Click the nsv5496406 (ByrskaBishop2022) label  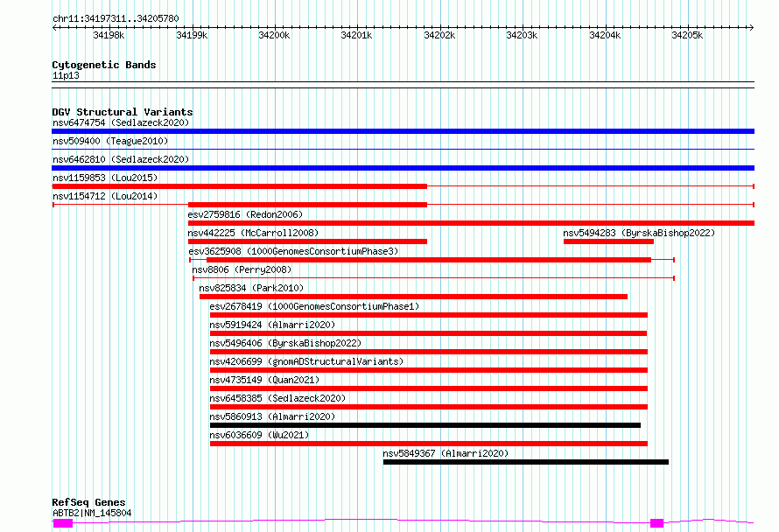point(285,343)
